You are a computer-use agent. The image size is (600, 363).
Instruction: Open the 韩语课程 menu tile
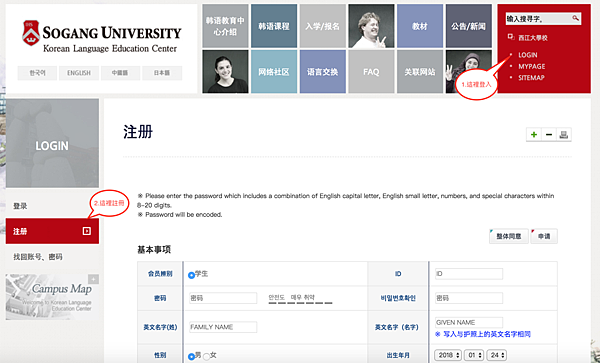[274, 26]
